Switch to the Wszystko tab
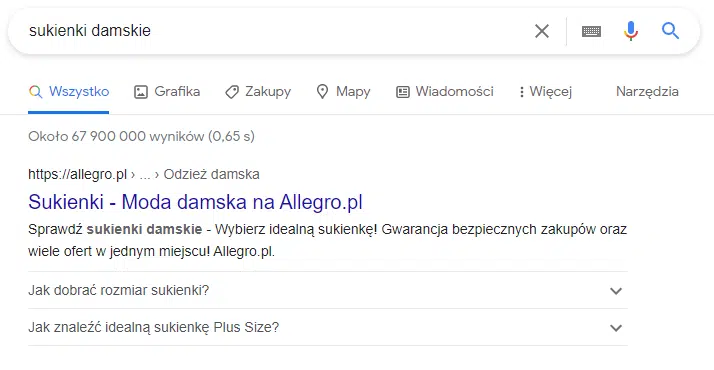The height and width of the screenshot is (370, 714). click(x=69, y=92)
